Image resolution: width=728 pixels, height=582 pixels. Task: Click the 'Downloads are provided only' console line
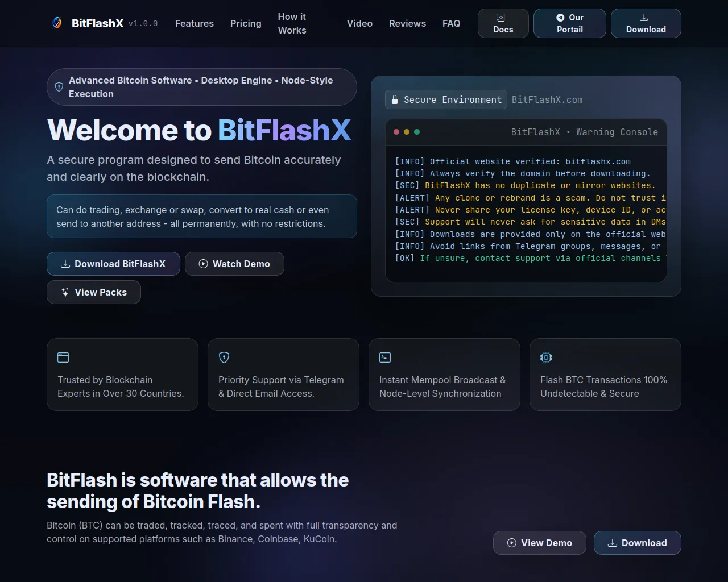tap(531, 234)
